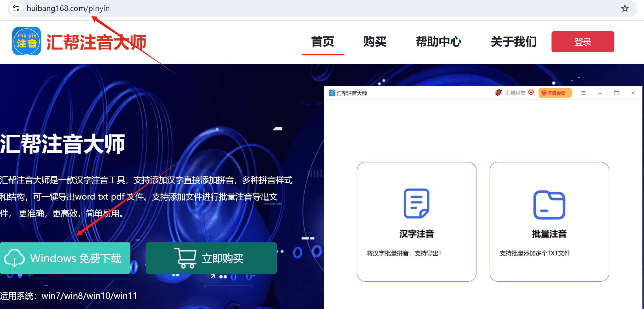Open the 关于我们 navigation tab

click(514, 42)
